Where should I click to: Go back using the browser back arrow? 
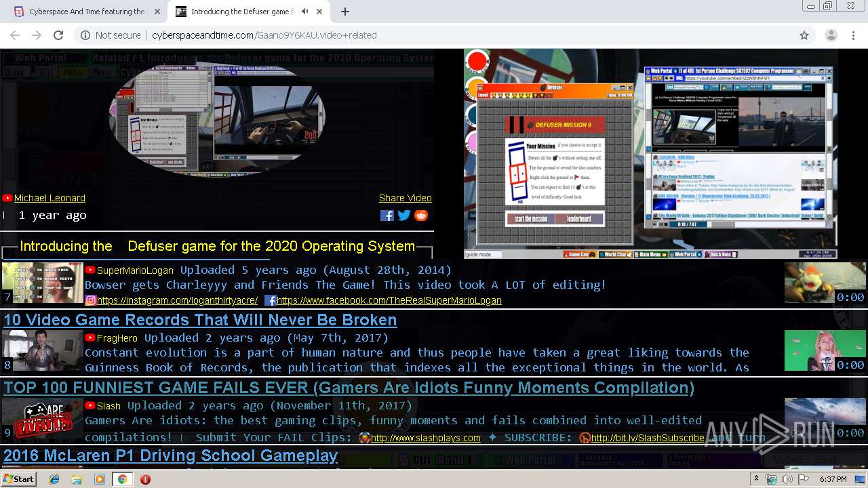tap(15, 35)
